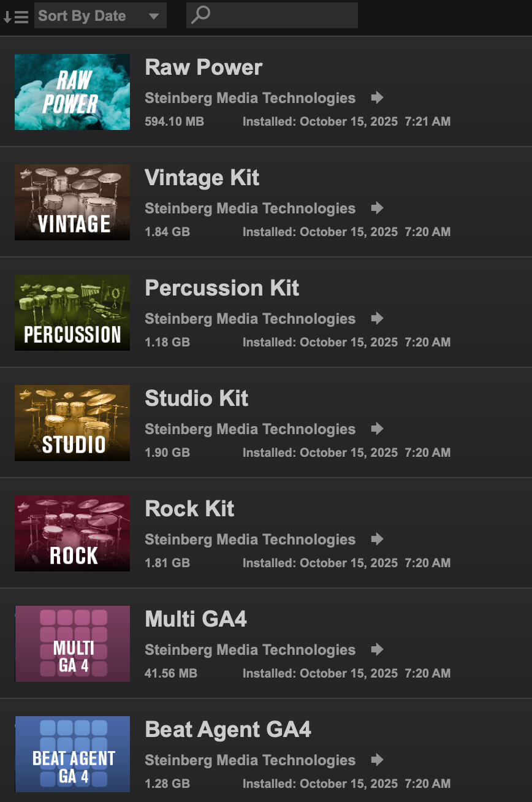Click the Studio Kit title text
Image resolution: width=532 pixels, height=802 pixels.
tap(196, 399)
